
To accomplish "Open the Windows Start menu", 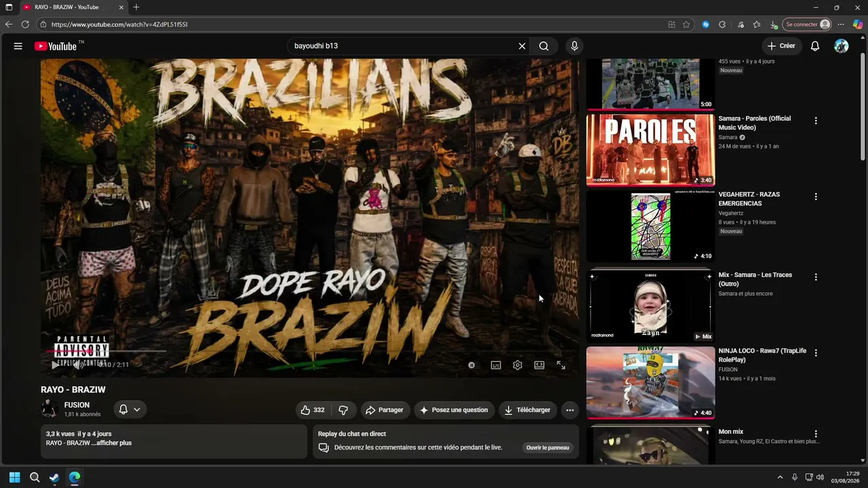I will (15, 477).
